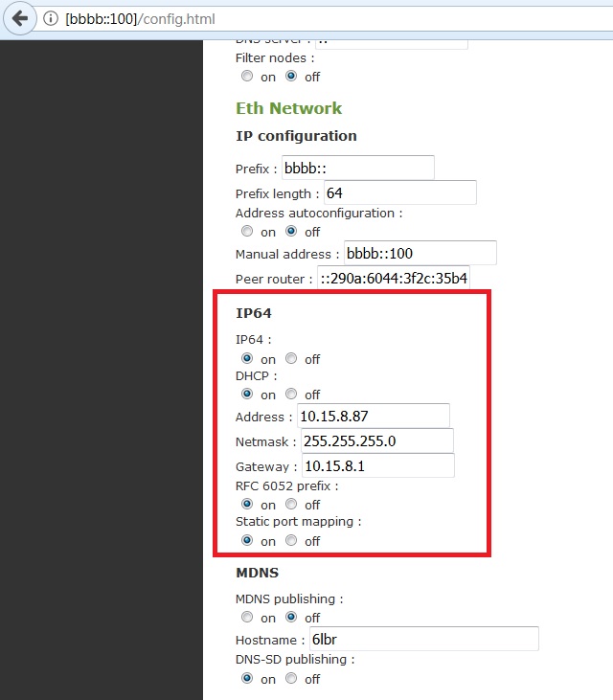This screenshot has height=700, width=613.
Task: Go back with the browser back arrow
Action: tap(20, 19)
